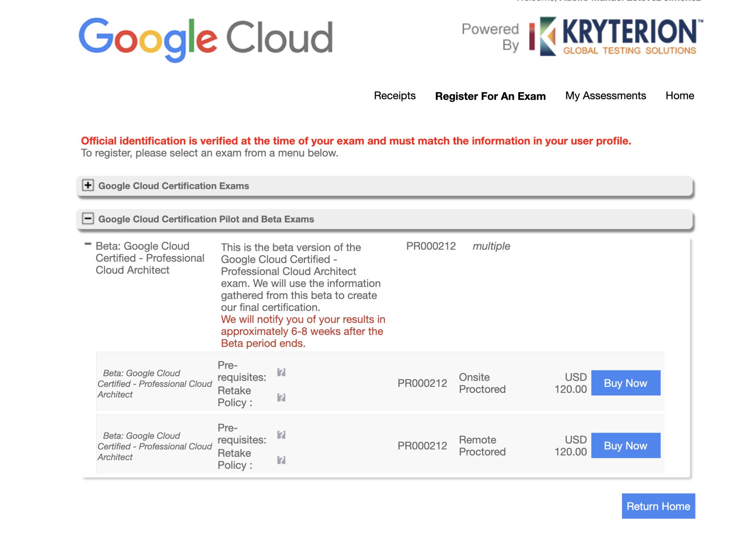
Task: Collapse the Beta Professional Cloud Architect entry
Action: point(88,244)
